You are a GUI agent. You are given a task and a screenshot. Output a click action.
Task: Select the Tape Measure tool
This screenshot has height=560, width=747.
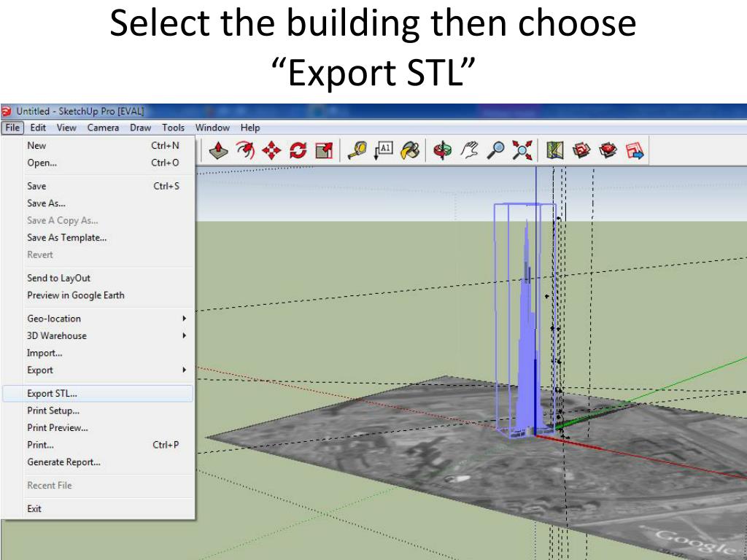357,151
